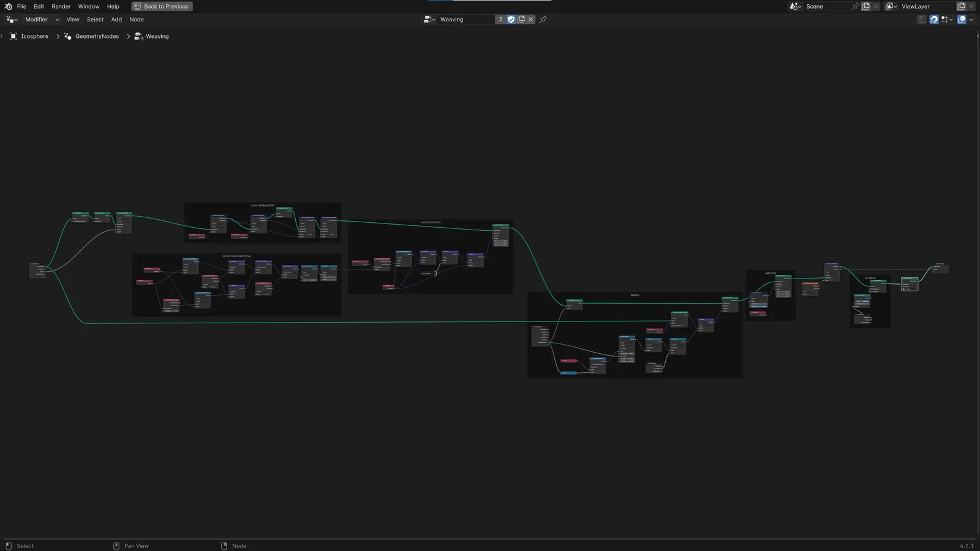Click the Back to Previous button

pos(162,6)
